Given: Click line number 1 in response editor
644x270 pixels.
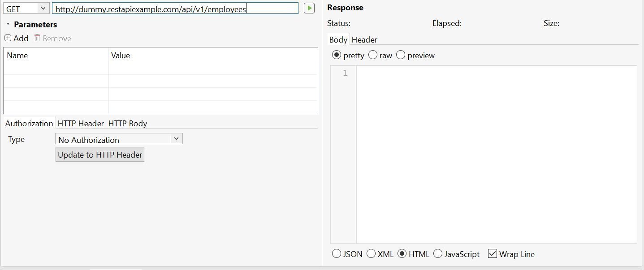Looking at the screenshot, I should pos(344,72).
